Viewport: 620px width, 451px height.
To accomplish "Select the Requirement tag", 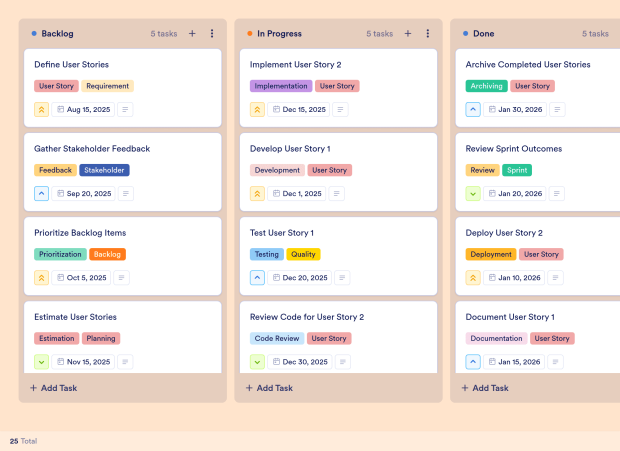I will (108, 86).
